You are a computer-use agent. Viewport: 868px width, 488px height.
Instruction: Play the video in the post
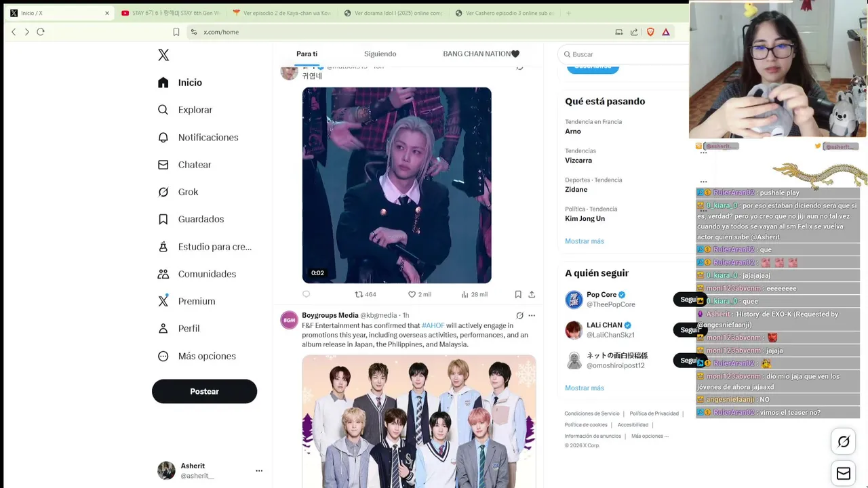(x=397, y=185)
